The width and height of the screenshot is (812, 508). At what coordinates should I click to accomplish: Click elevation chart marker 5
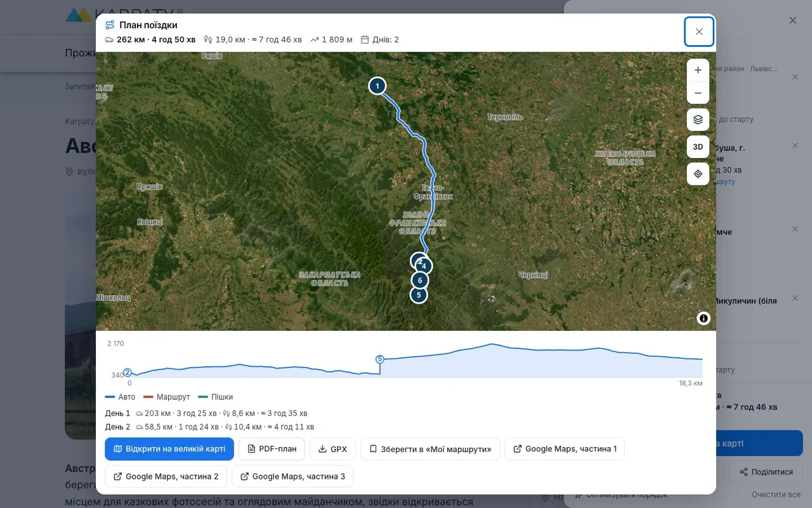tap(380, 359)
